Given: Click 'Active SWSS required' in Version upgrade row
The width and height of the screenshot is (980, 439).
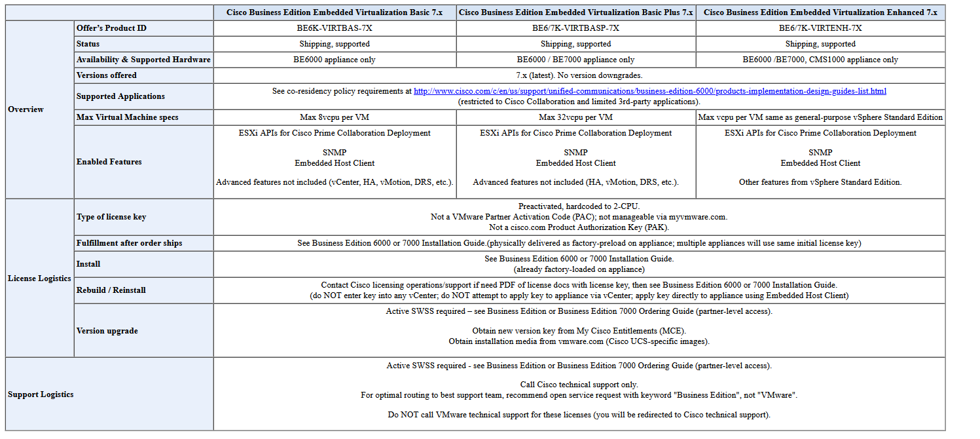Looking at the screenshot, I should tap(579, 311).
